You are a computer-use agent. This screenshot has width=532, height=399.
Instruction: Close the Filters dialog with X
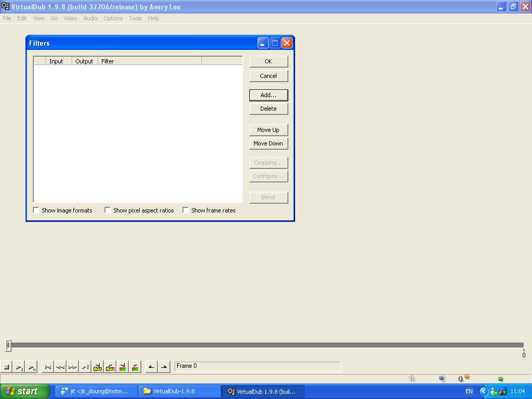tap(287, 43)
